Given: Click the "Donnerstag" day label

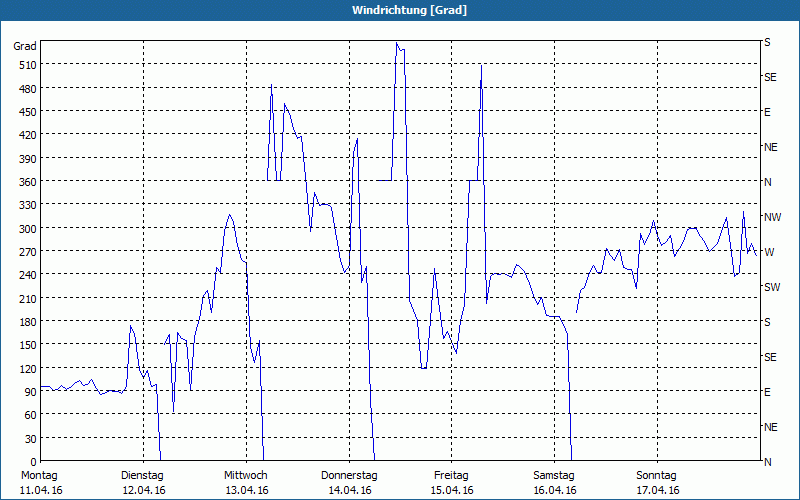Looking at the screenshot, I should (x=349, y=476).
